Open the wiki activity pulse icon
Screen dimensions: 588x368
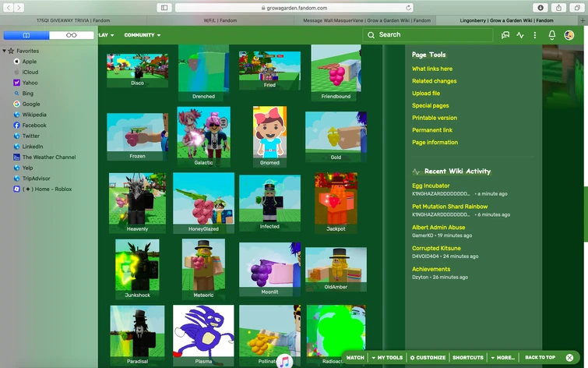pyautogui.click(x=520, y=35)
